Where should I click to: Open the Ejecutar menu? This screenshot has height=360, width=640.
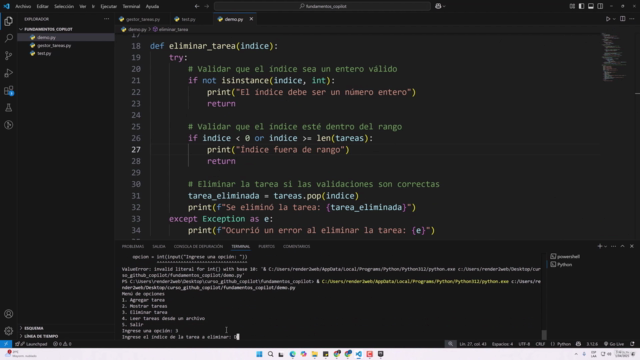(x=109, y=6)
